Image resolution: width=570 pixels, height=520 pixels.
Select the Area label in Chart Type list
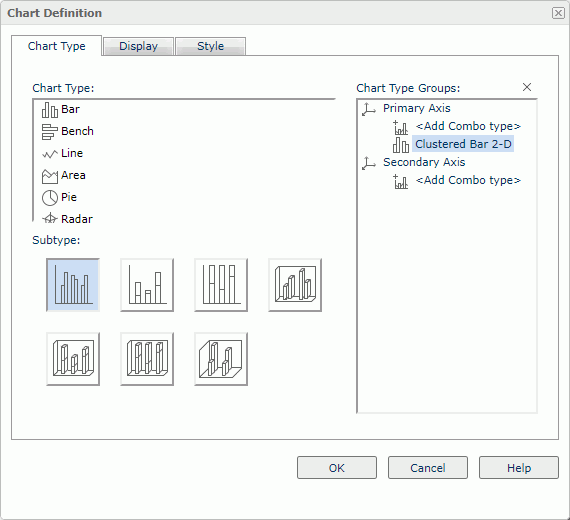tap(73, 175)
